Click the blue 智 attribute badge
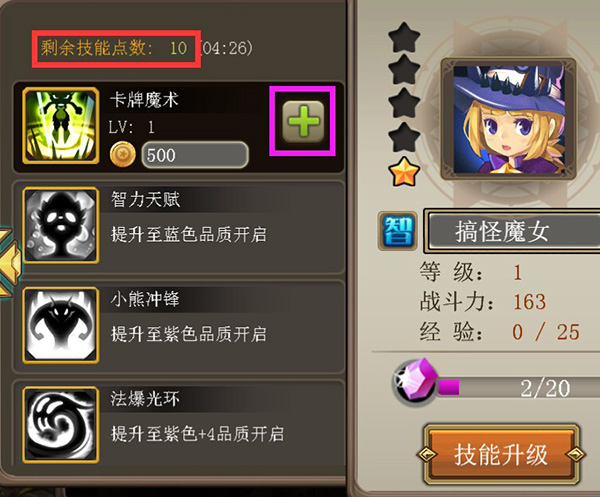This screenshot has width=600, height=497. [x=398, y=231]
